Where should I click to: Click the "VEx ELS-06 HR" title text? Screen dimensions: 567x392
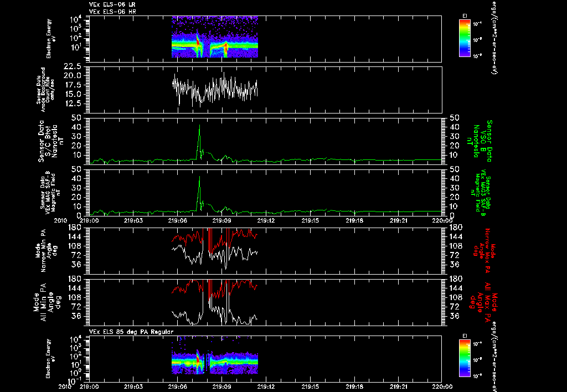point(112,12)
